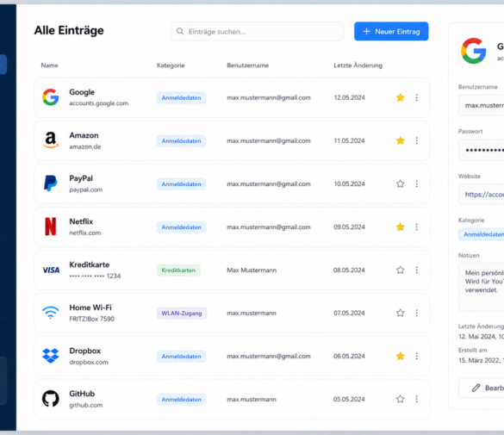
Task: Mark Home Wi-Fi entry as favorite
Action: 400,313
